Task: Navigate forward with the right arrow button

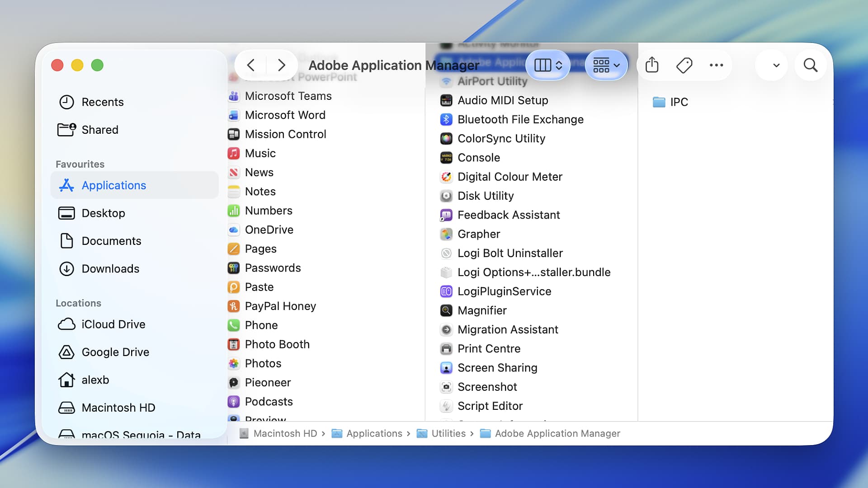Action: pyautogui.click(x=281, y=65)
